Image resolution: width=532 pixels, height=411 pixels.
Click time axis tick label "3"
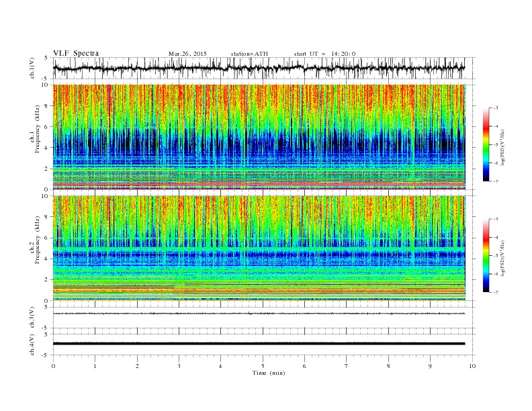(x=179, y=366)
